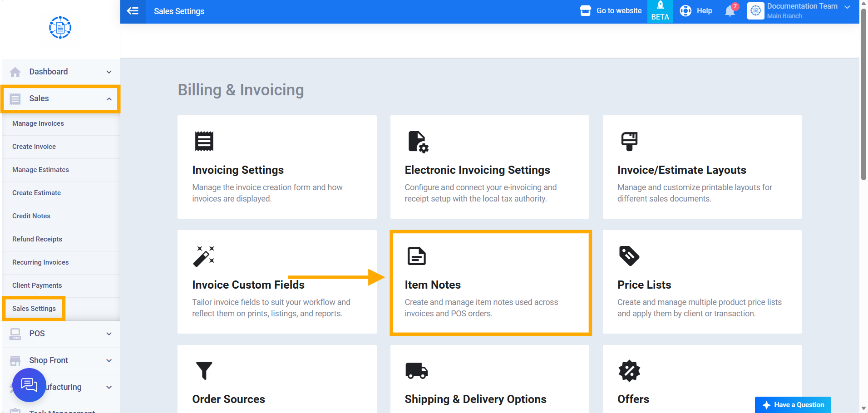Select Recurring Invoices in the sidebar

40,262
